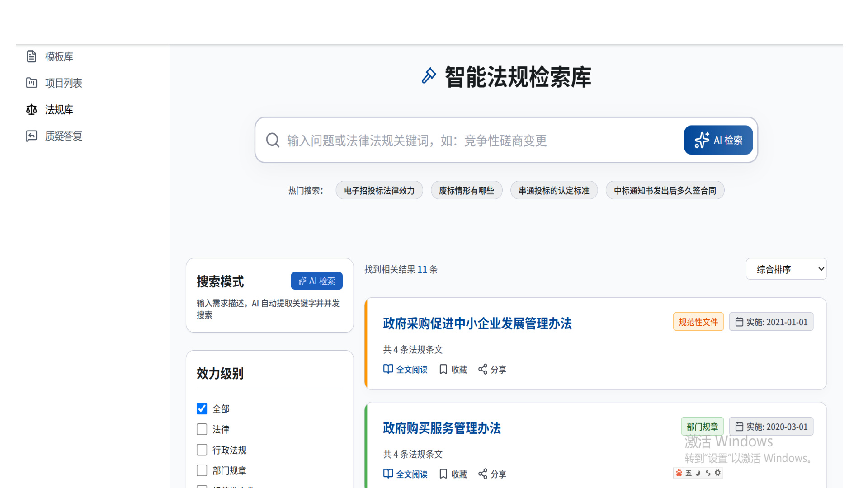The image size is (868, 488).
Task: Open 政府采购促进中小企业发展管理办法 result title
Action: click(x=477, y=324)
